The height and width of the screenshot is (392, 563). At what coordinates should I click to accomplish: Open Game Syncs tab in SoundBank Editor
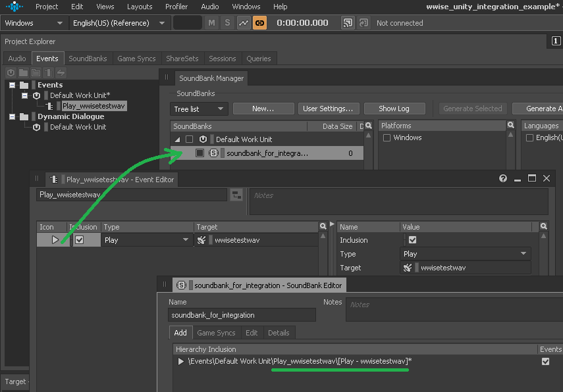click(x=216, y=333)
